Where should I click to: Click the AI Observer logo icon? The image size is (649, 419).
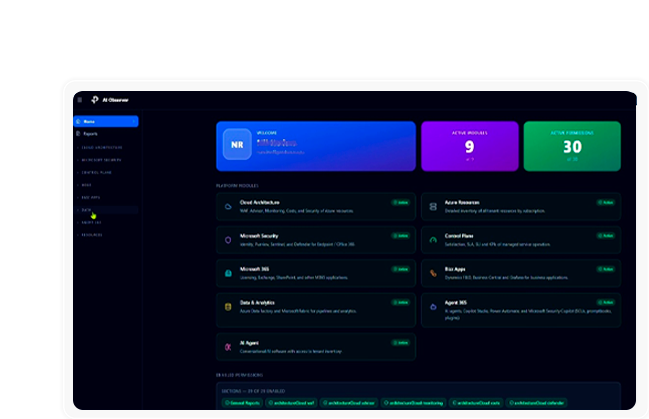tap(95, 100)
